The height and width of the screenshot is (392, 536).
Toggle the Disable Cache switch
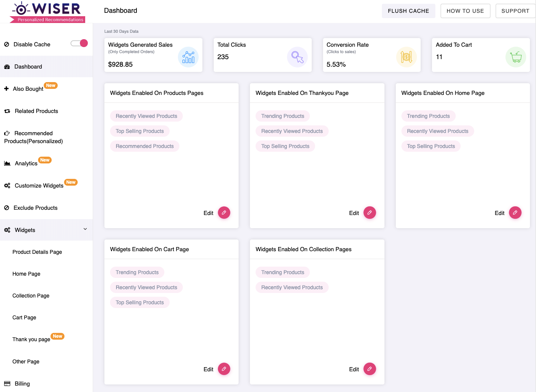(79, 43)
